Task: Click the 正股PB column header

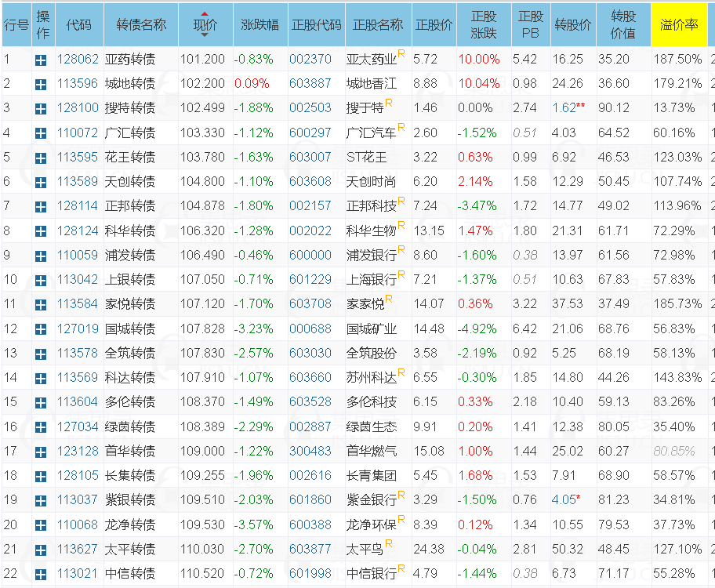Action: 530,24
